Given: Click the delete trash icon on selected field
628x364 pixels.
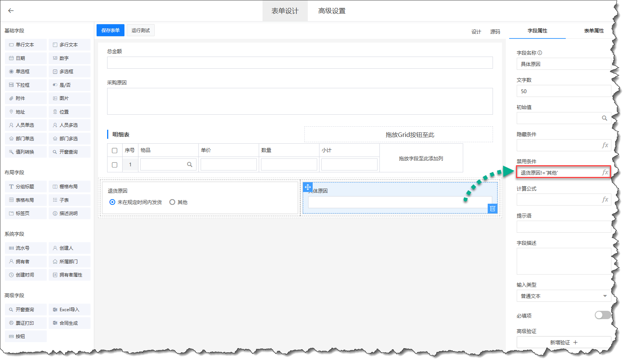Looking at the screenshot, I should (492, 209).
